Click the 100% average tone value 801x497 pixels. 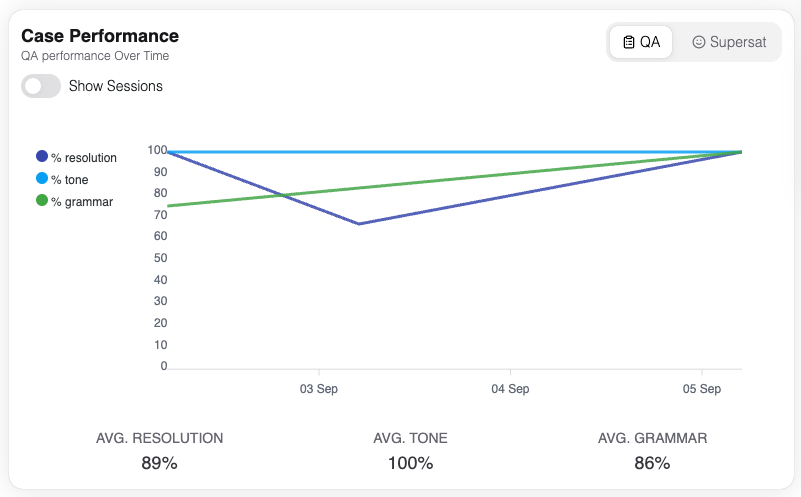[x=410, y=463]
